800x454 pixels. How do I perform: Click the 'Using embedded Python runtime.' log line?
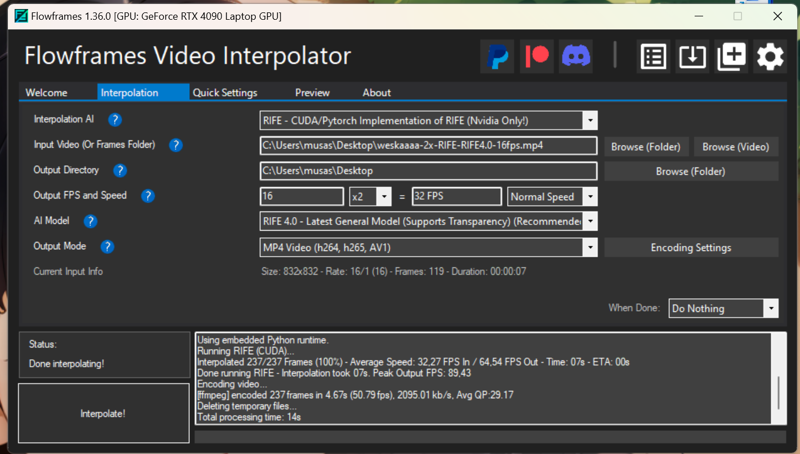(x=263, y=340)
